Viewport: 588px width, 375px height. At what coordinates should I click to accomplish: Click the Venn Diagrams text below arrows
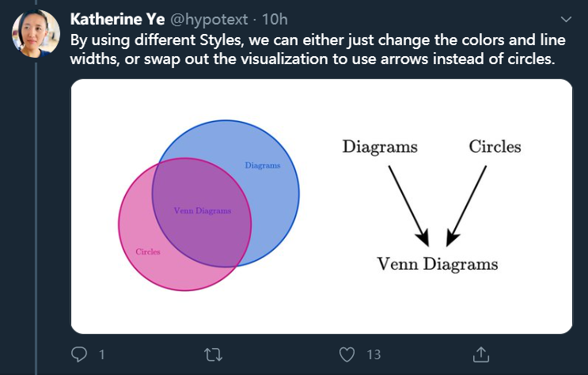coord(437,264)
